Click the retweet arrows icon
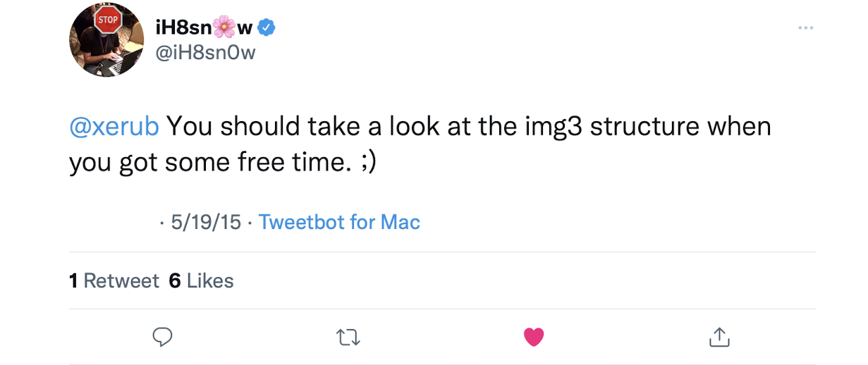Screen dimensions: 868x365 pyautogui.click(x=349, y=337)
